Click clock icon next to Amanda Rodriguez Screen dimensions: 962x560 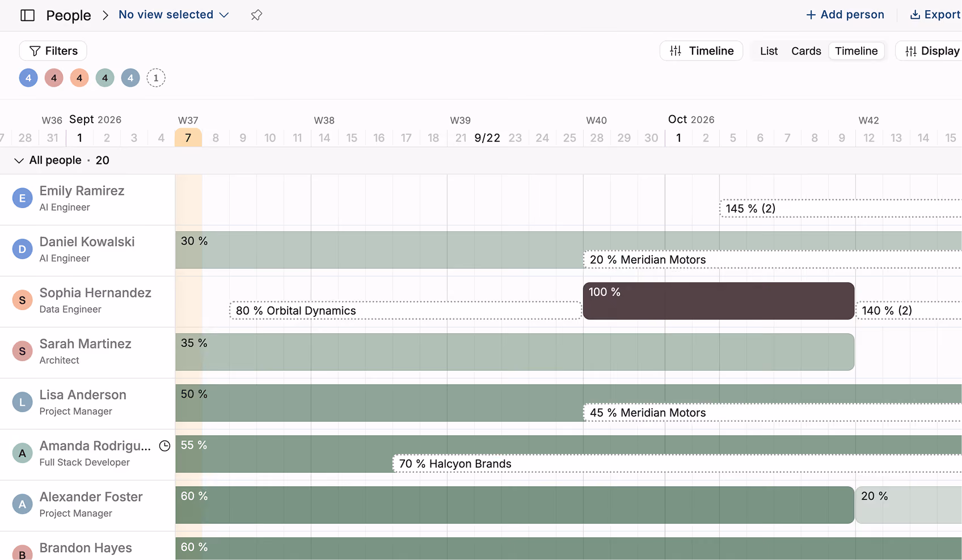[x=164, y=446]
